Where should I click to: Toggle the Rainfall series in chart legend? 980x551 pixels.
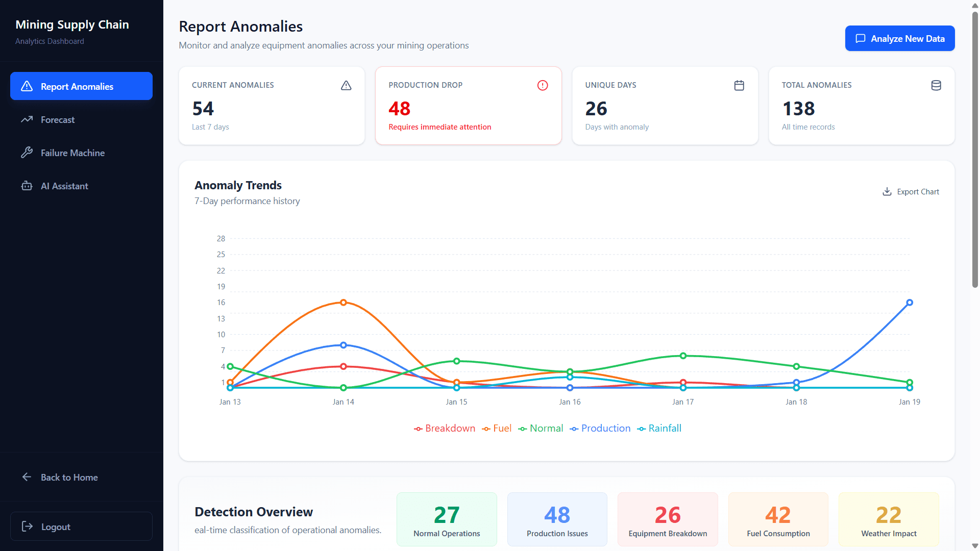pyautogui.click(x=659, y=428)
